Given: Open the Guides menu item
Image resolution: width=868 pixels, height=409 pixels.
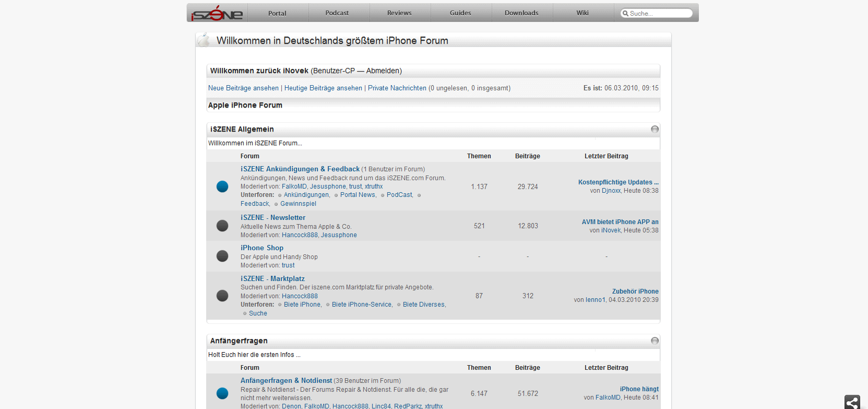Looking at the screenshot, I should point(460,13).
